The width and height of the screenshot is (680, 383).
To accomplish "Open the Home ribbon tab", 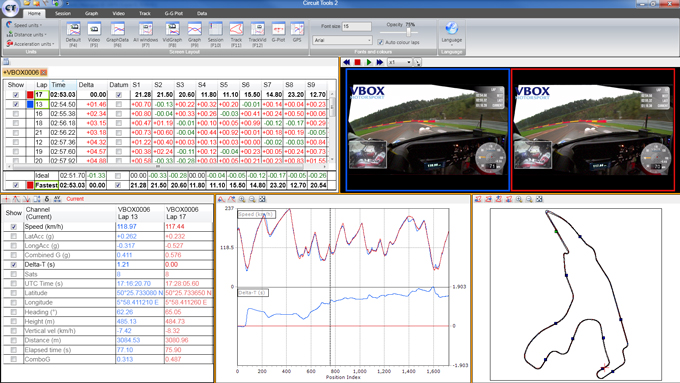I will (34, 13).
